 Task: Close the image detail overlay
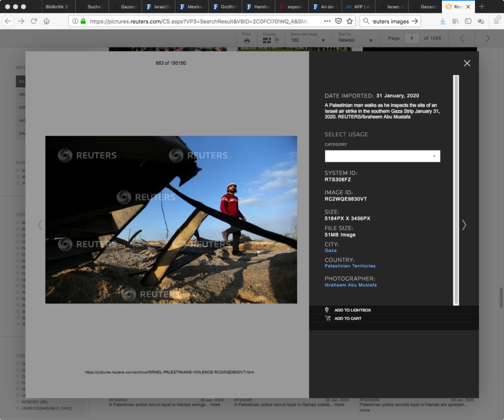467,63
